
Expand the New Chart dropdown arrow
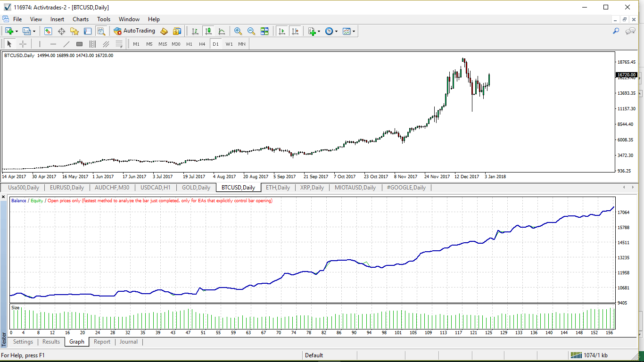coord(17,31)
